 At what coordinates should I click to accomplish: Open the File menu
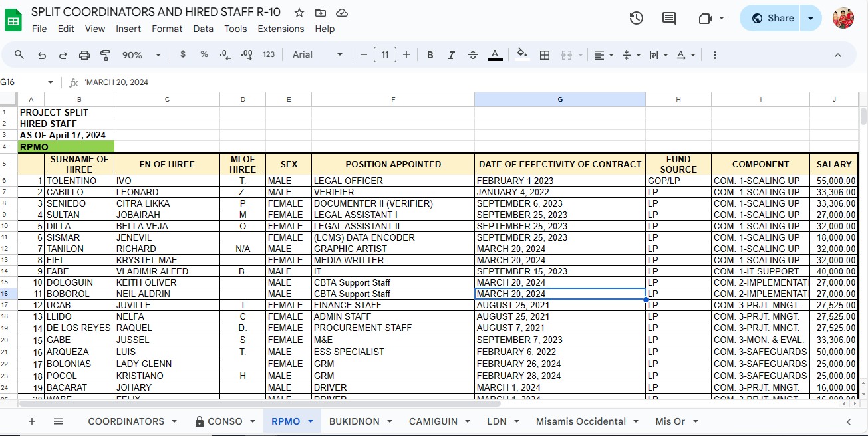[39, 29]
